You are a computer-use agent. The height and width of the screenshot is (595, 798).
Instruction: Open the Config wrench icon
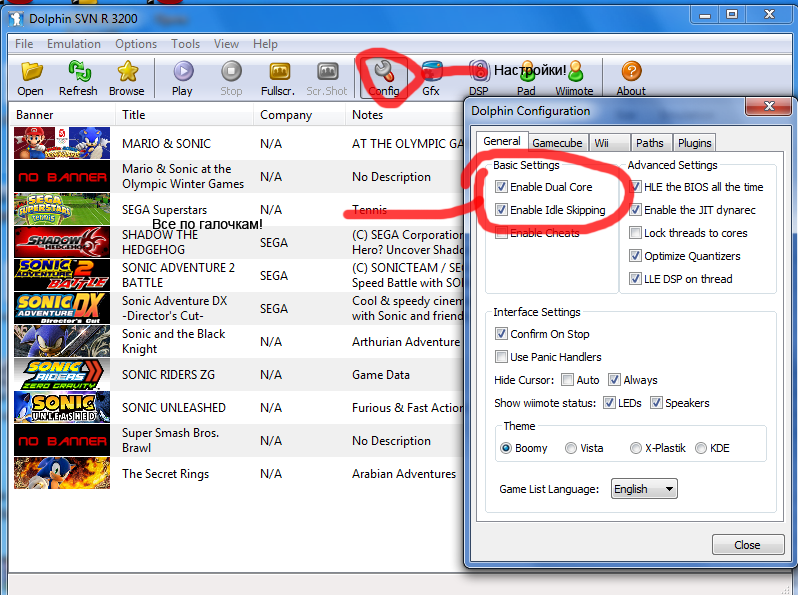(384, 71)
